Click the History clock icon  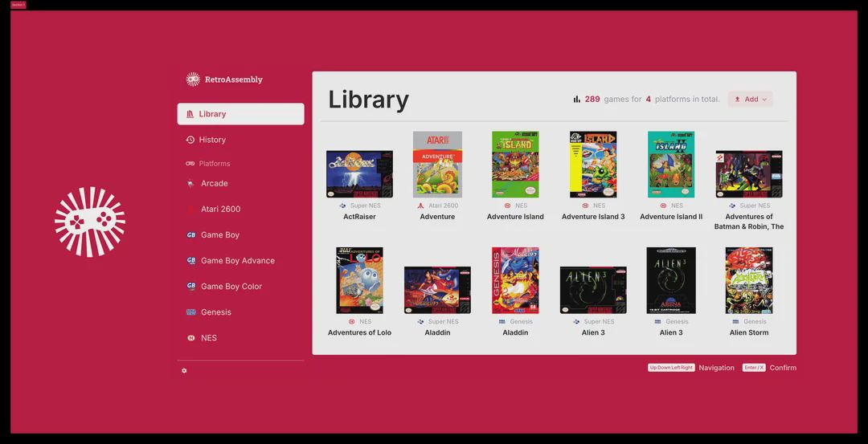point(190,140)
